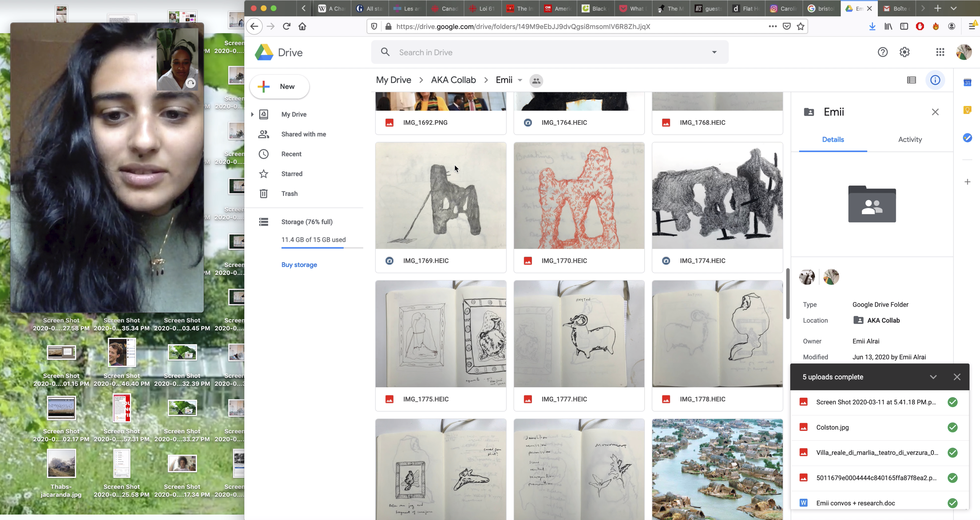The image size is (980, 520).
Task: Open Starred in sidebar
Action: (292, 173)
